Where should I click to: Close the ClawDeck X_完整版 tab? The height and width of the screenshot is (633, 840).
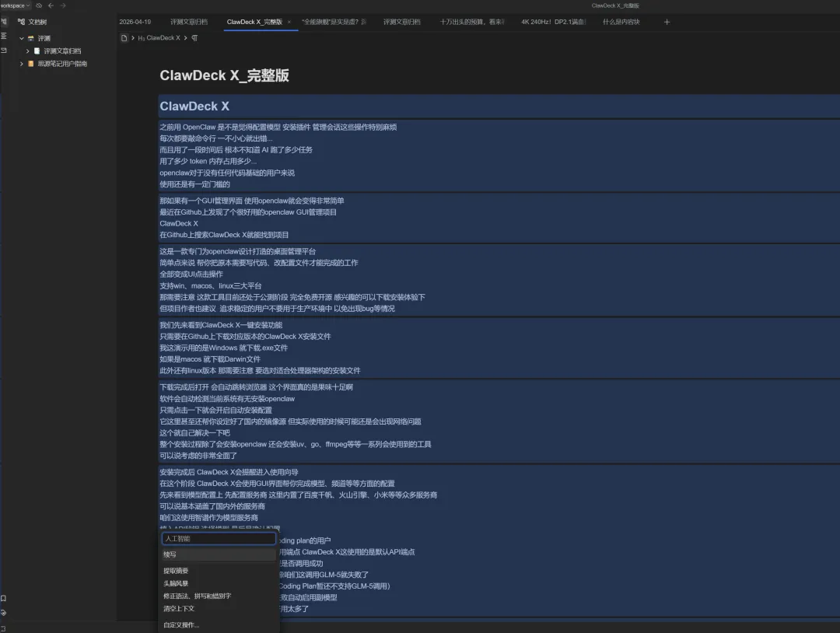289,22
